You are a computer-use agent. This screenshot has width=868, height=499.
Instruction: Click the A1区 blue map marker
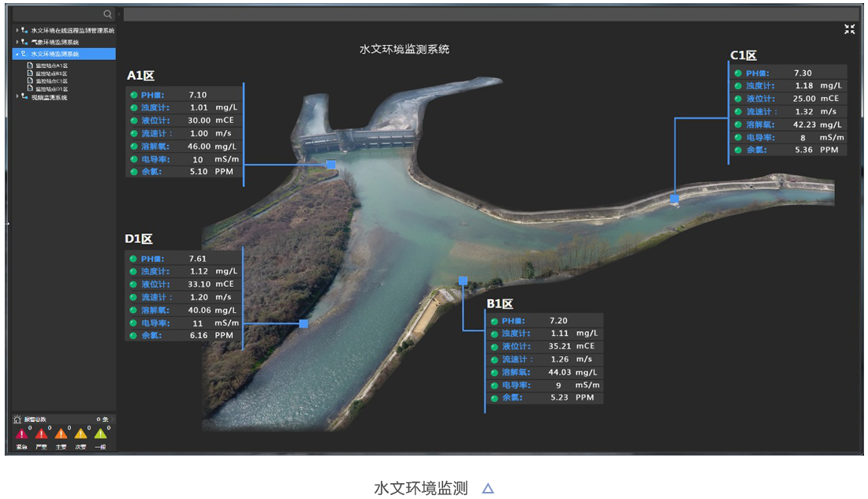click(331, 165)
